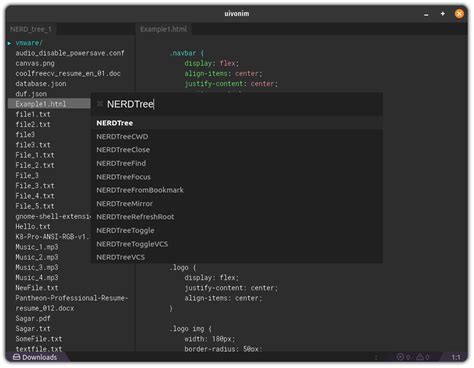474x368 pixels.
Task: Select canvas.png in the file tree
Action: [x=35, y=63]
